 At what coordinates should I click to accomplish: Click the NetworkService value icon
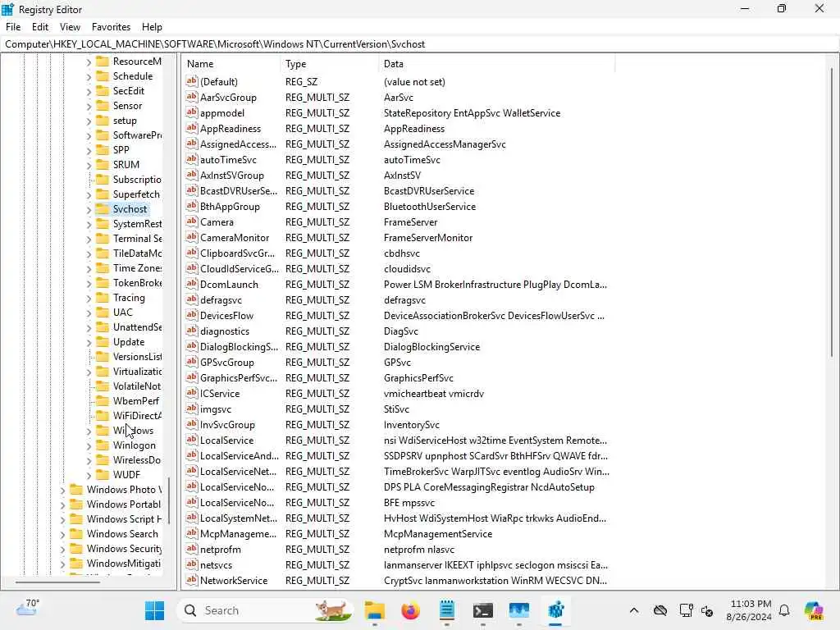tap(191, 580)
